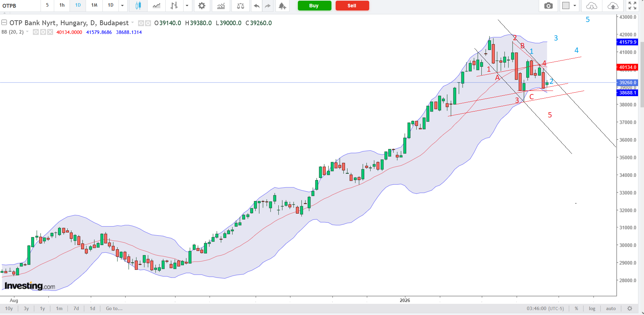Select the candlestick chart style icon

tap(138, 6)
